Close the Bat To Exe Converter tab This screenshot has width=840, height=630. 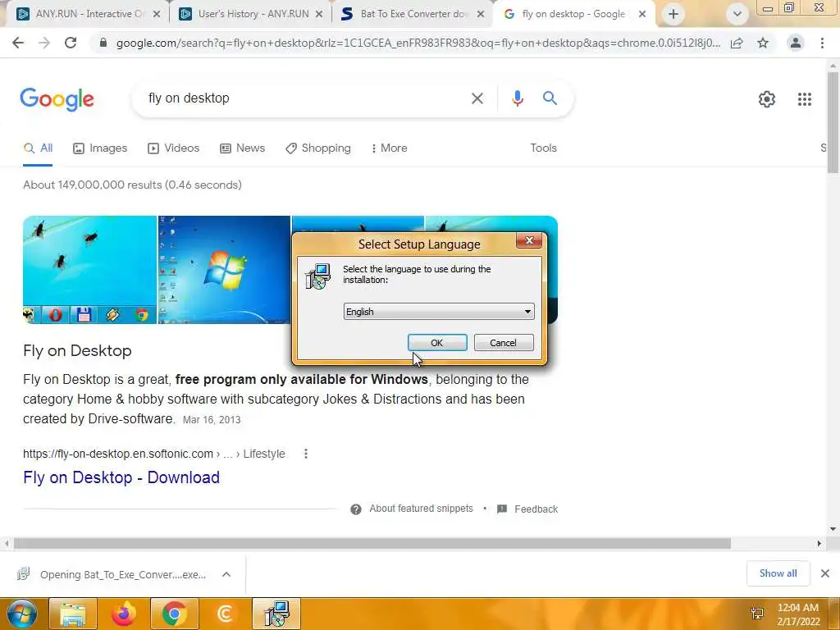(481, 15)
